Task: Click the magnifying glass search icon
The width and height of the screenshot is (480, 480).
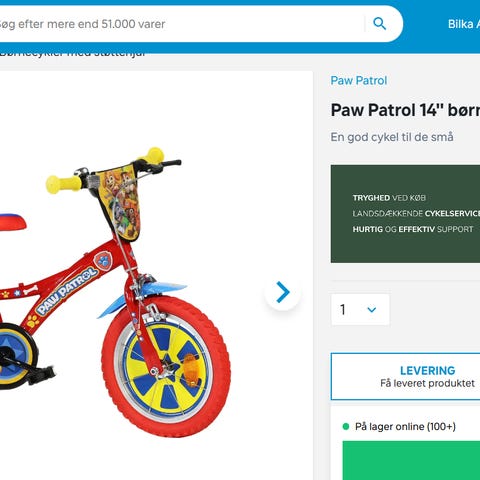Action: [x=379, y=24]
